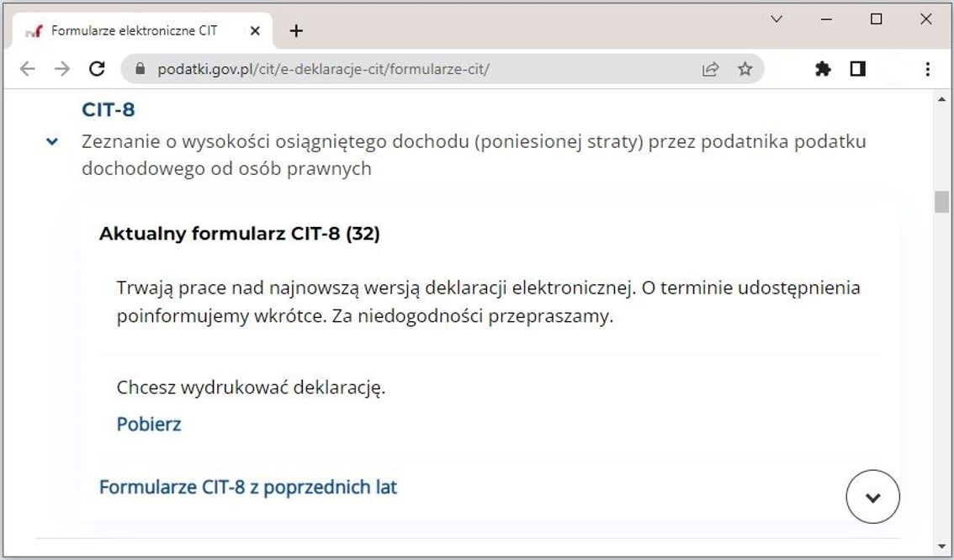Toggle the browser side panel icon
This screenshot has width=954, height=560.
point(857,69)
